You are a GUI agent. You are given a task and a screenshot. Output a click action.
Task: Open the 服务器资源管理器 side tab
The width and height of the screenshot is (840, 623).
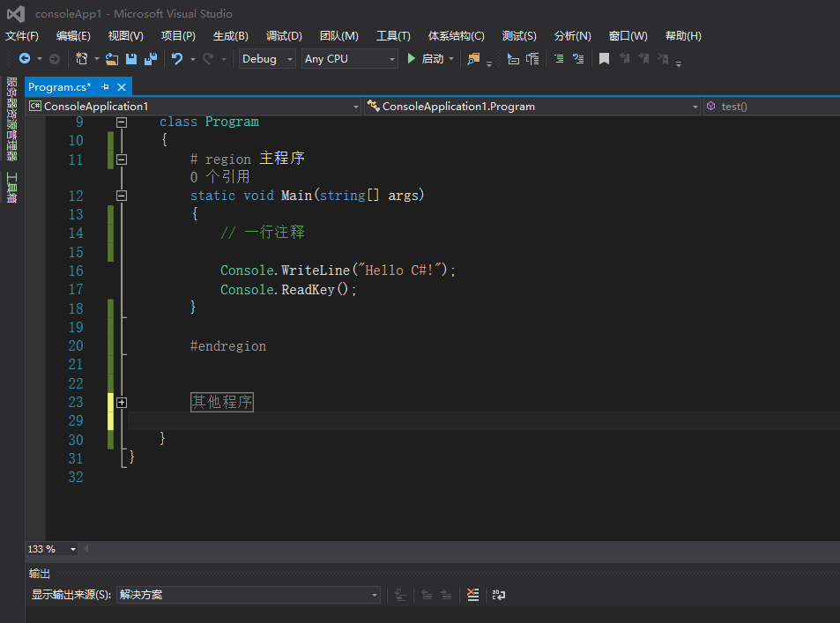coord(11,118)
